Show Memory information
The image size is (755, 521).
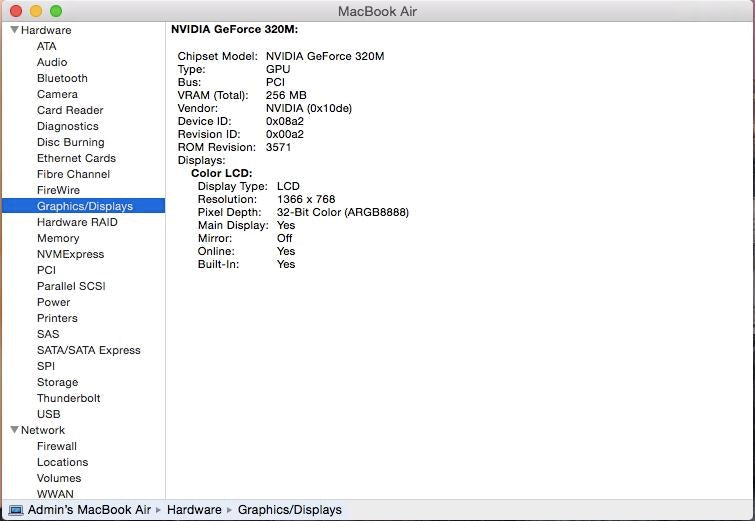point(58,238)
